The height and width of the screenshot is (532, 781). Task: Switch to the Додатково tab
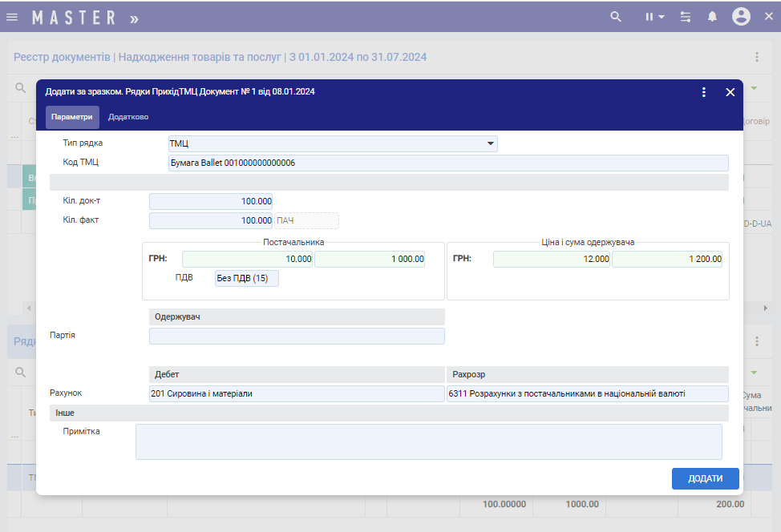pyautogui.click(x=128, y=117)
